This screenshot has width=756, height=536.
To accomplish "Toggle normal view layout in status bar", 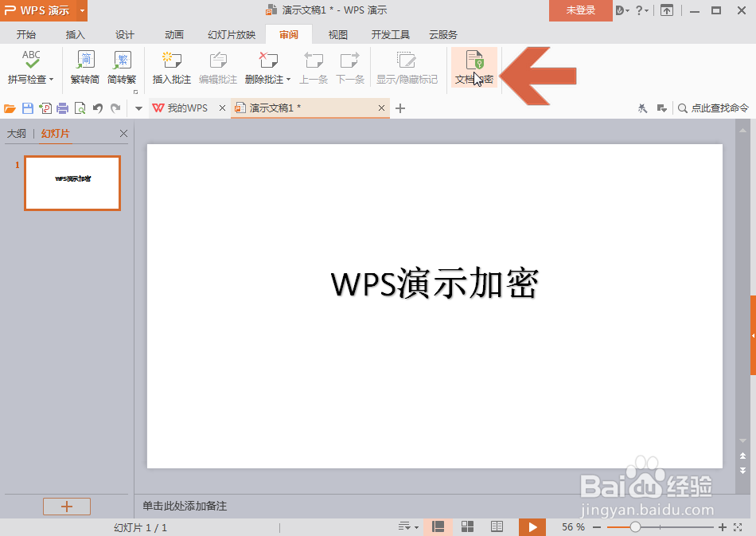I will tap(438, 526).
